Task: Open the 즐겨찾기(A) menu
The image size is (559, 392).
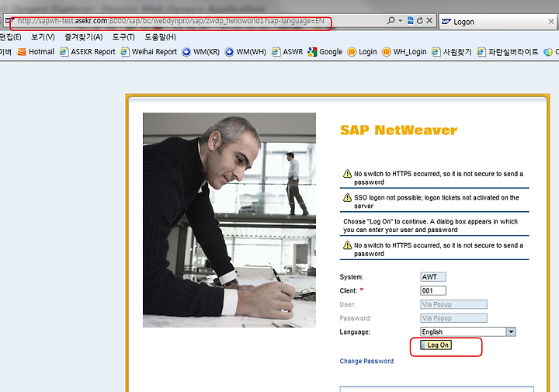Action: click(83, 37)
